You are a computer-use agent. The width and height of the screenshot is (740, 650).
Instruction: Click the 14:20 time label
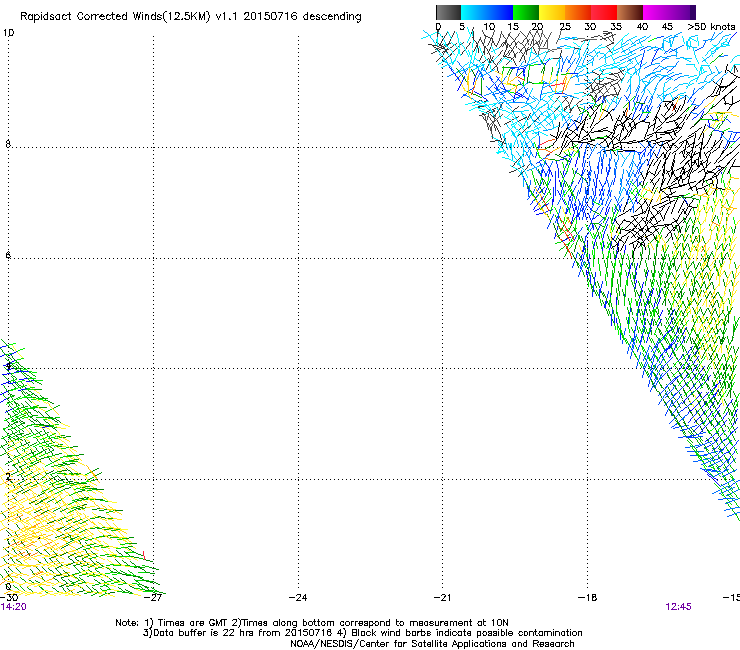coord(13,607)
